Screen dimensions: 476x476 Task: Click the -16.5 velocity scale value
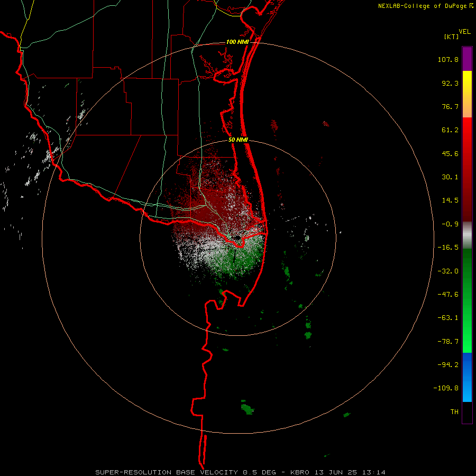point(448,248)
